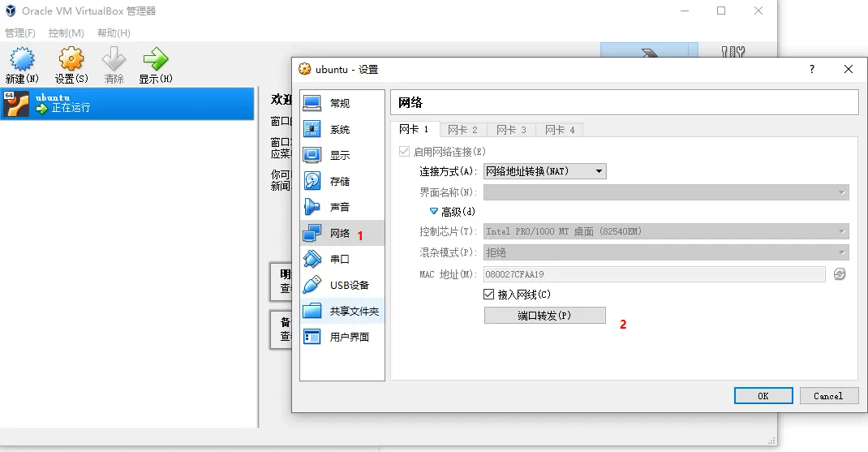Image resolution: width=868 pixels, height=452 pixels.
Task: Open 常规 (General) settings category
Action: click(342, 103)
